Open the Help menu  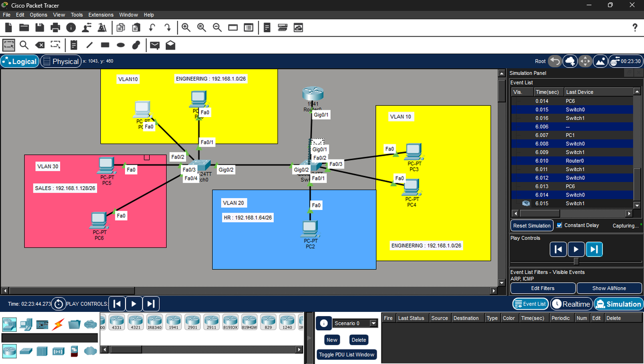[x=149, y=14]
